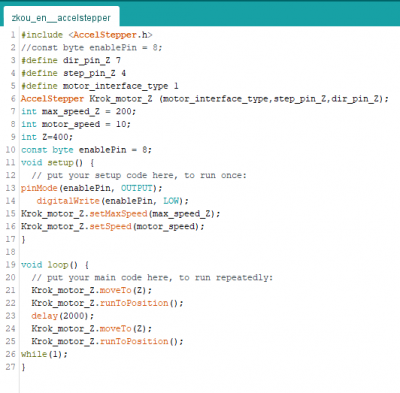Click 'Krok_motor_Z.moveTo(Z);' on line 21
This screenshot has height=393, width=400.
[x=92, y=290]
